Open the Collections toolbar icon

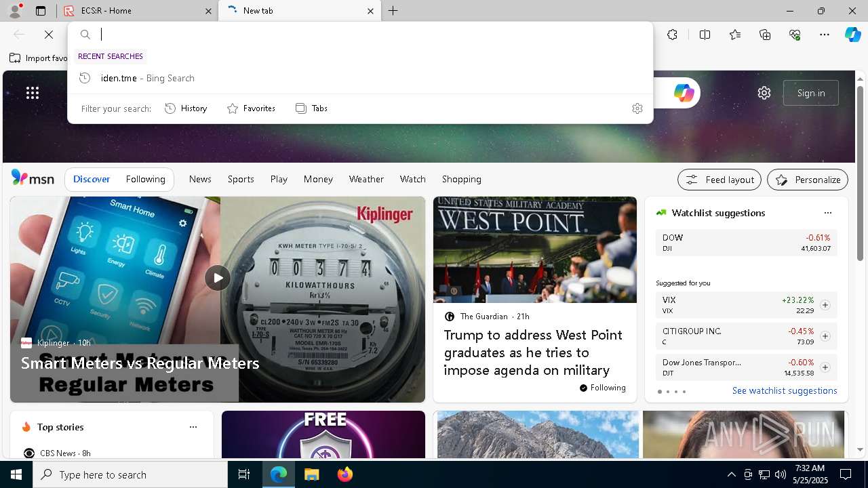point(765,35)
